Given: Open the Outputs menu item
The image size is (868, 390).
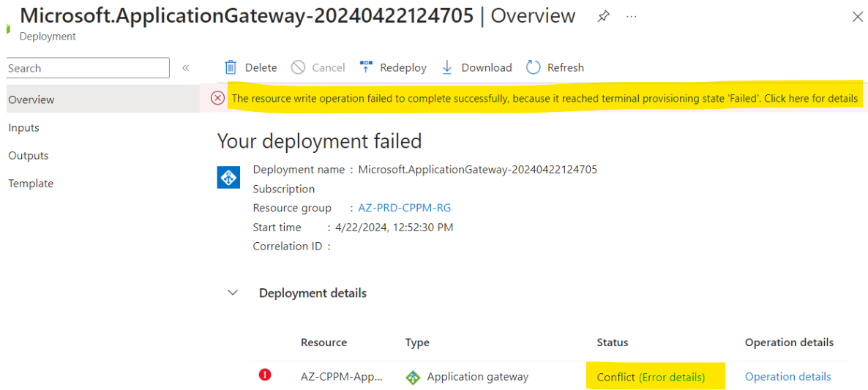Looking at the screenshot, I should point(29,155).
